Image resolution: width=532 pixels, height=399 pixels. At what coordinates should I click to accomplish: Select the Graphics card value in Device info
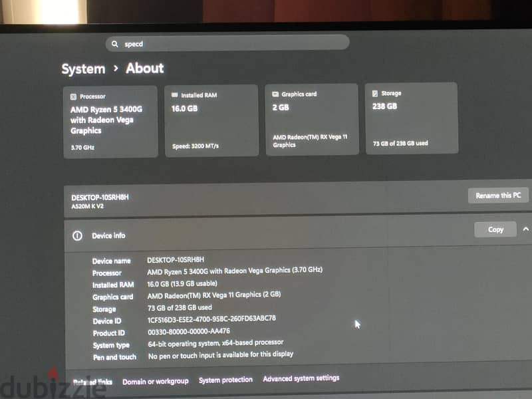(x=214, y=295)
